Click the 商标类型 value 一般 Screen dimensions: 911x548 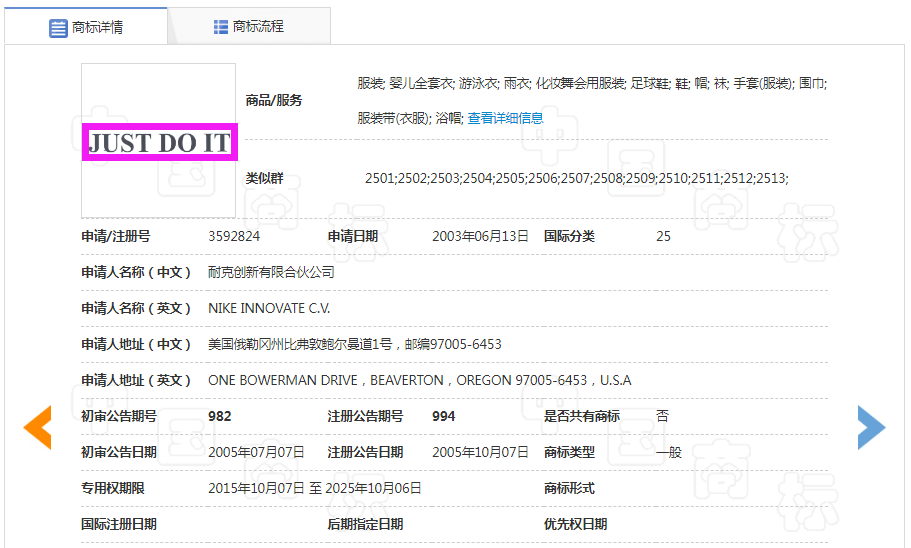tap(669, 452)
